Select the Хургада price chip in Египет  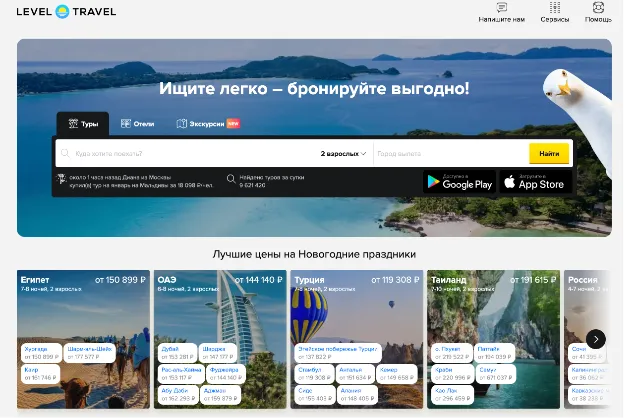[41, 353]
